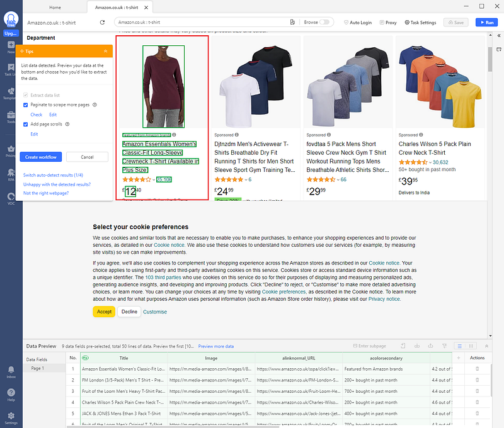
Task: Open Settings gear in the sidebar
Action: click(11, 416)
